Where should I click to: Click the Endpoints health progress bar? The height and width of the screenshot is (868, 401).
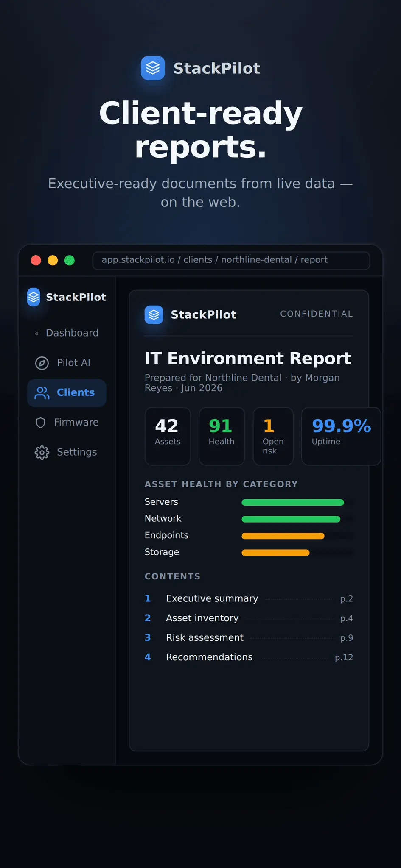point(297,536)
